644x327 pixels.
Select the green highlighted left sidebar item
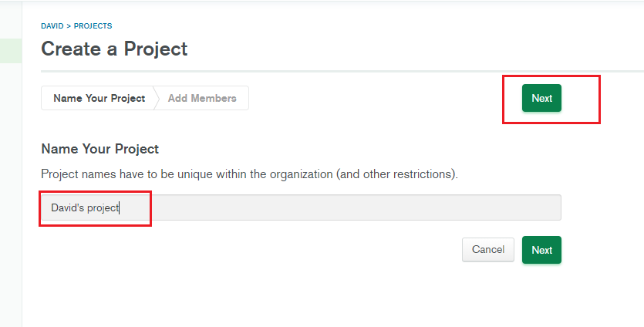pos(11,51)
